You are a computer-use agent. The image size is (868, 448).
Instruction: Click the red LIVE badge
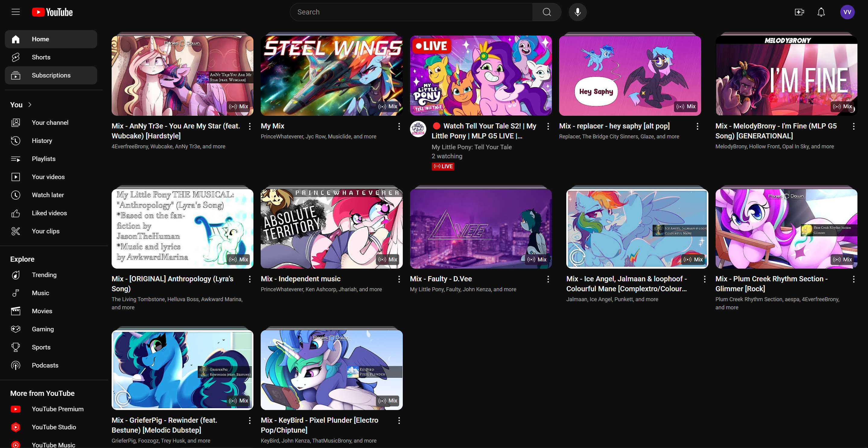pyautogui.click(x=443, y=166)
